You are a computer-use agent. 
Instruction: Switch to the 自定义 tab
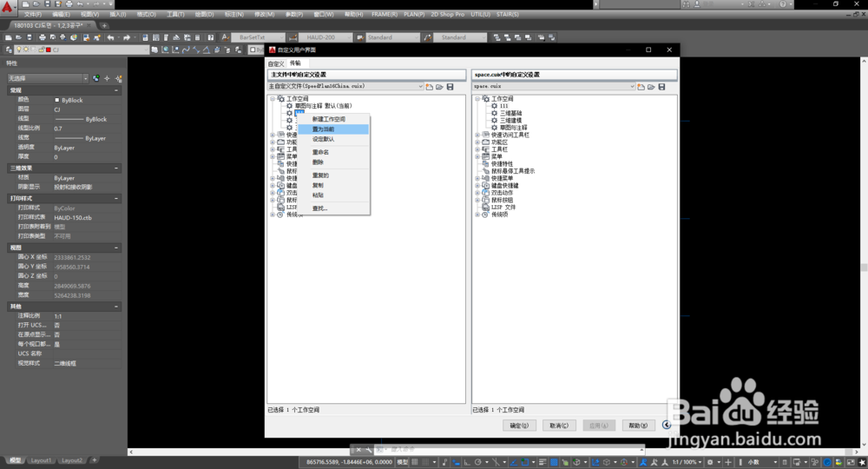click(276, 63)
